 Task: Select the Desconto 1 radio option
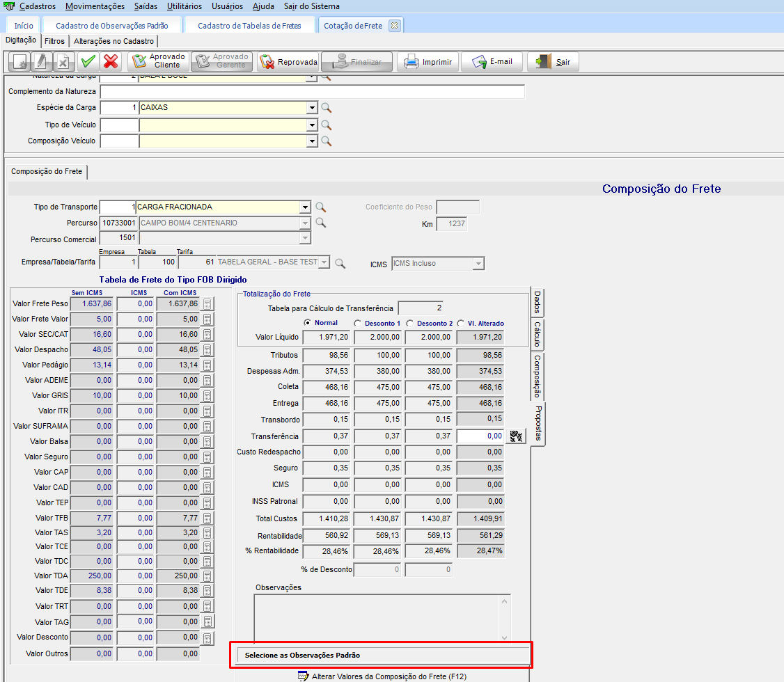pyautogui.click(x=358, y=323)
